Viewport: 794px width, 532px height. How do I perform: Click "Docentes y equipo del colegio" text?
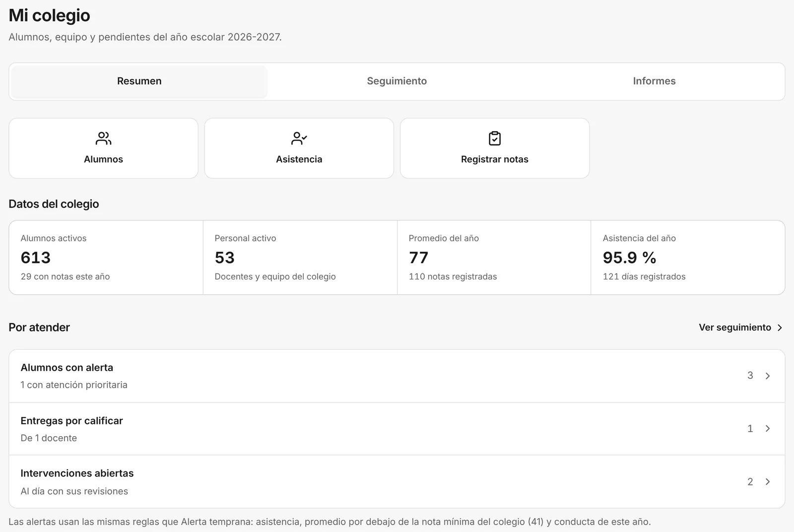(x=275, y=276)
